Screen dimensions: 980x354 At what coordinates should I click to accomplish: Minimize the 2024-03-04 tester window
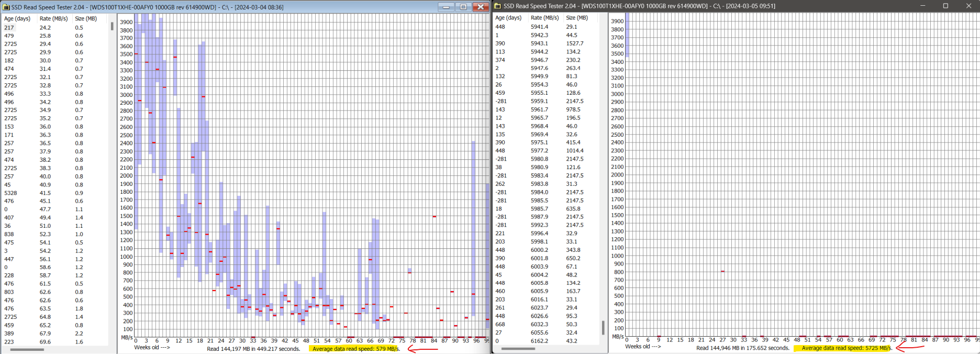click(446, 7)
